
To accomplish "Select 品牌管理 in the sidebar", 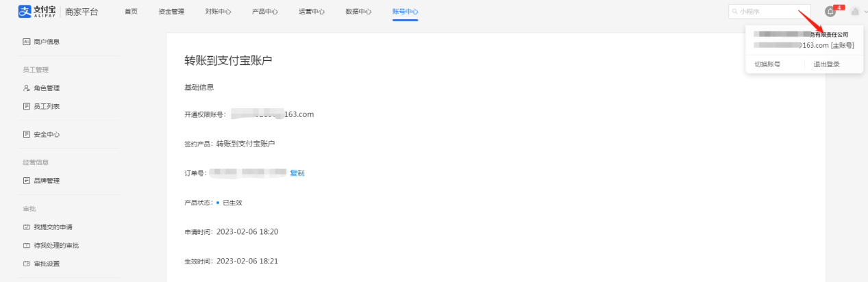I will pos(46,181).
